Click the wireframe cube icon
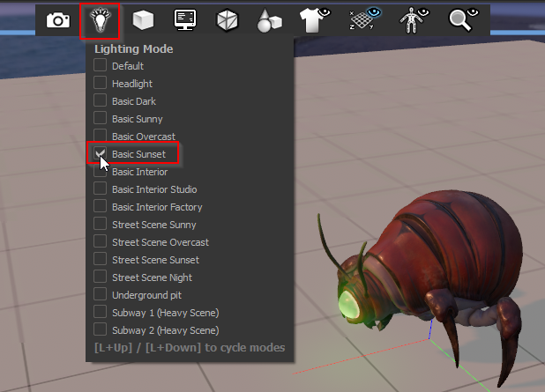The height and width of the screenshot is (392, 545). point(228,19)
